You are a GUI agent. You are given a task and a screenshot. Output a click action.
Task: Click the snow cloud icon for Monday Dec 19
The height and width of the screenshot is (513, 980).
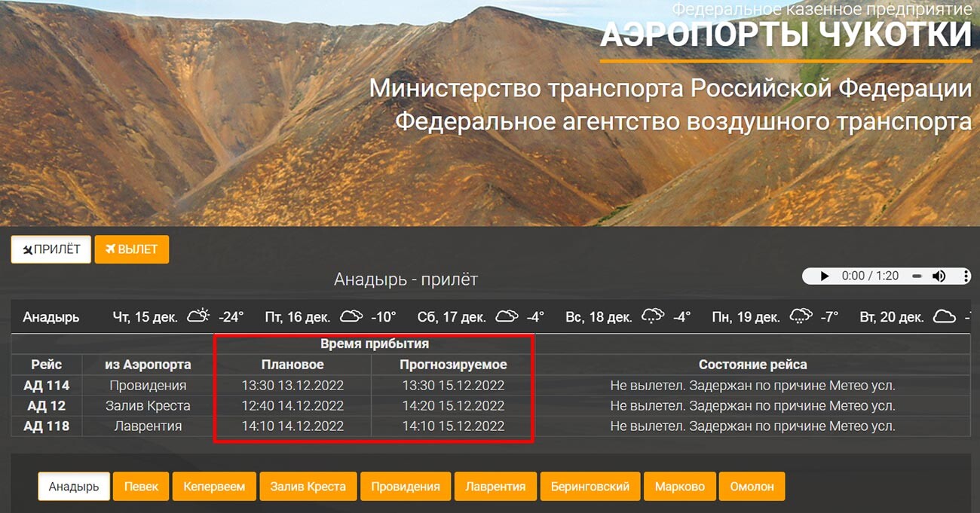click(801, 316)
